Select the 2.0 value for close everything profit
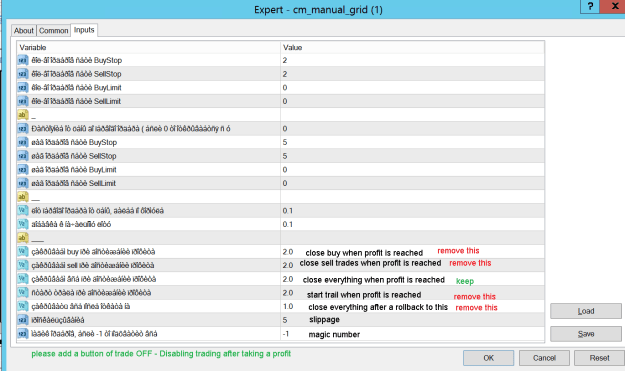The image size is (625, 371). (x=288, y=279)
